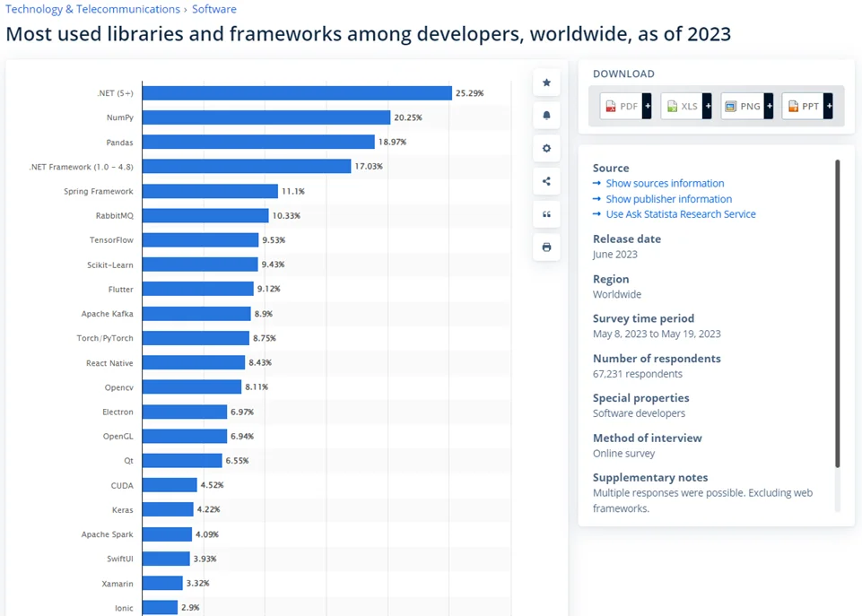Viewport: 862px width, 616px height.
Task: Open Show sources information link
Action: point(665,184)
